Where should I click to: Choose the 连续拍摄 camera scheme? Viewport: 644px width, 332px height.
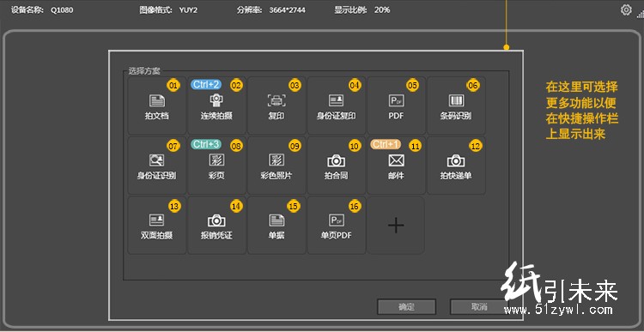217,106
